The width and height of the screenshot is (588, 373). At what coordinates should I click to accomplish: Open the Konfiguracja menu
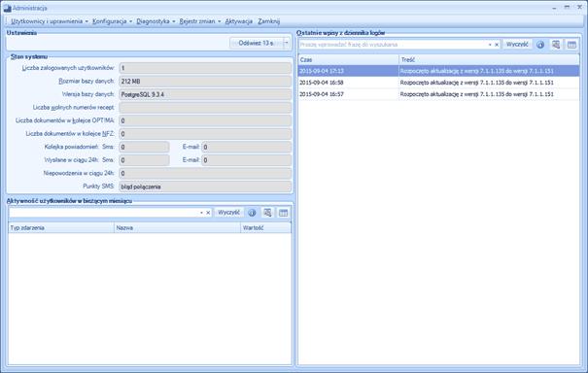[x=112, y=21]
